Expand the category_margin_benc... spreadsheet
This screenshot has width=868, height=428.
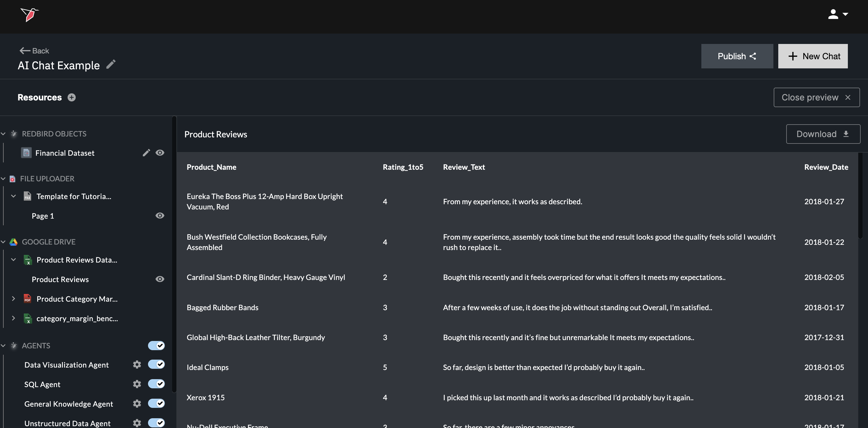(13, 318)
